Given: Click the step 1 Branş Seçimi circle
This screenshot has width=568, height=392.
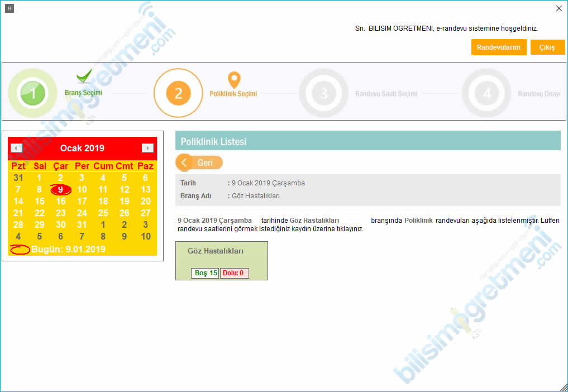Looking at the screenshot, I should click(32, 93).
